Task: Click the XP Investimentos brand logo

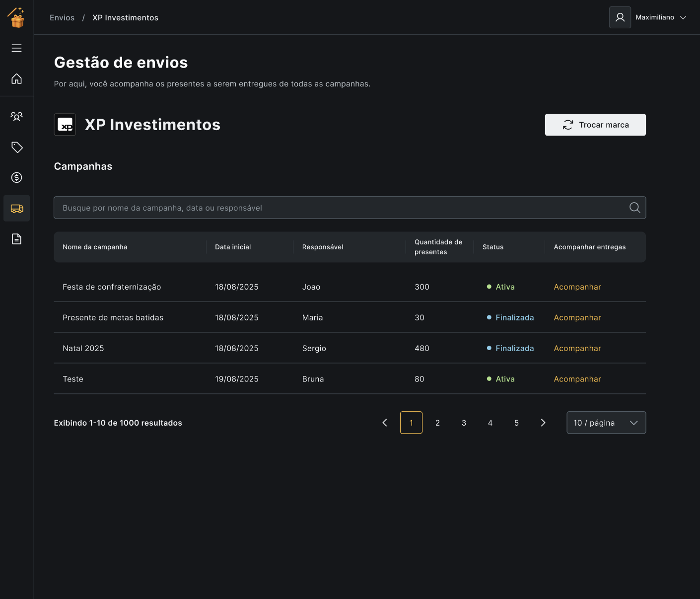Action: pyautogui.click(x=65, y=125)
